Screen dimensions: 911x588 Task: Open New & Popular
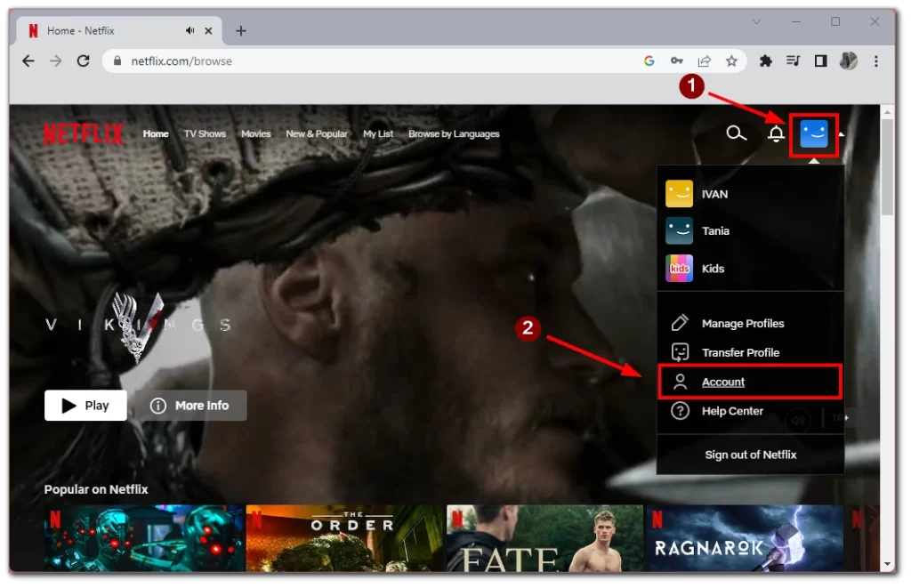pyautogui.click(x=317, y=133)
